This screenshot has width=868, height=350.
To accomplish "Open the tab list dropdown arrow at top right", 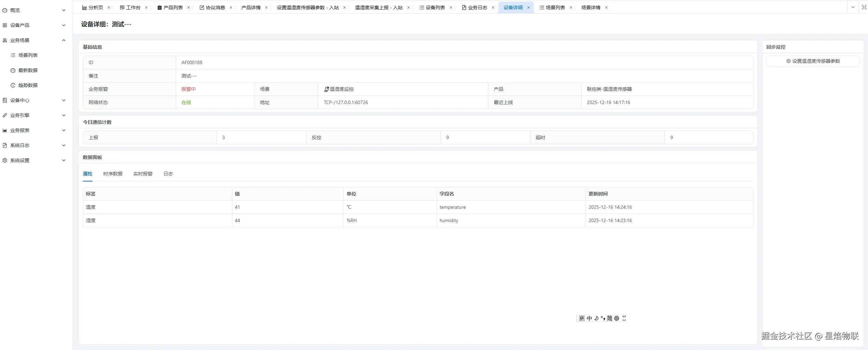I will (x=853, y=7).
